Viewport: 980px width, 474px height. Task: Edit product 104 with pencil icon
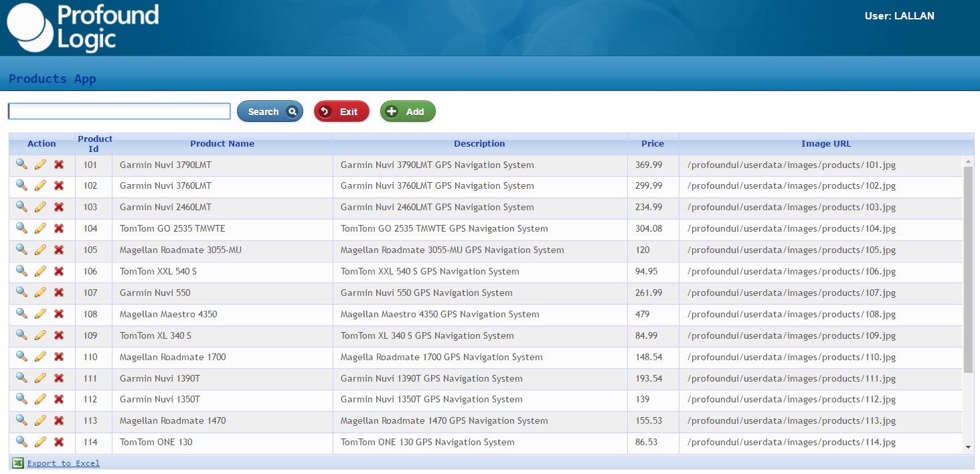40,229
